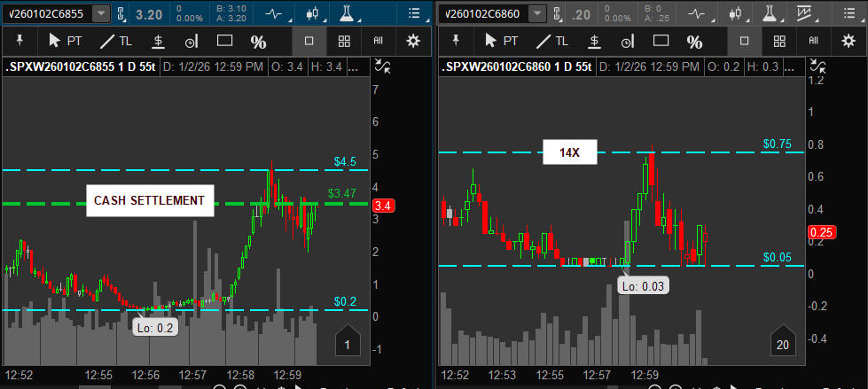Toggle single chart view in left chart
Image resolution: width=868 pixels, height=389 pixels.
(309, 41)
